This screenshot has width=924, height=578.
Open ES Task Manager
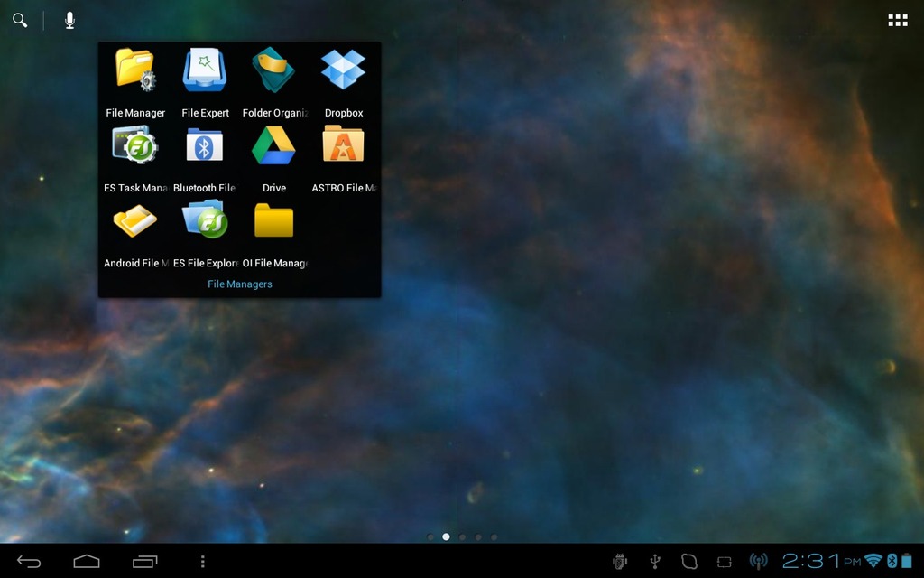coord(135,158)
